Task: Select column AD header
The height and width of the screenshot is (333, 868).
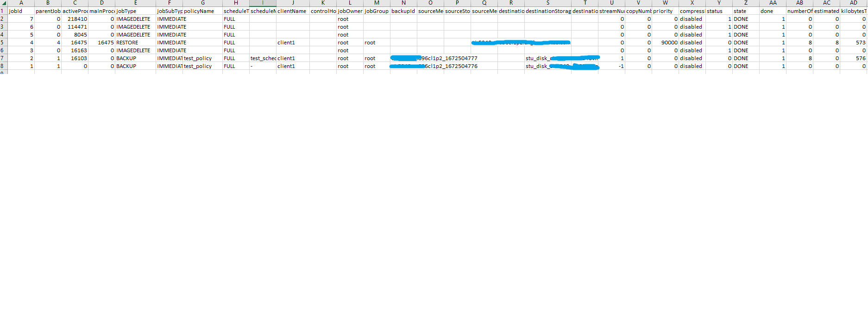Action: [854, 3]
